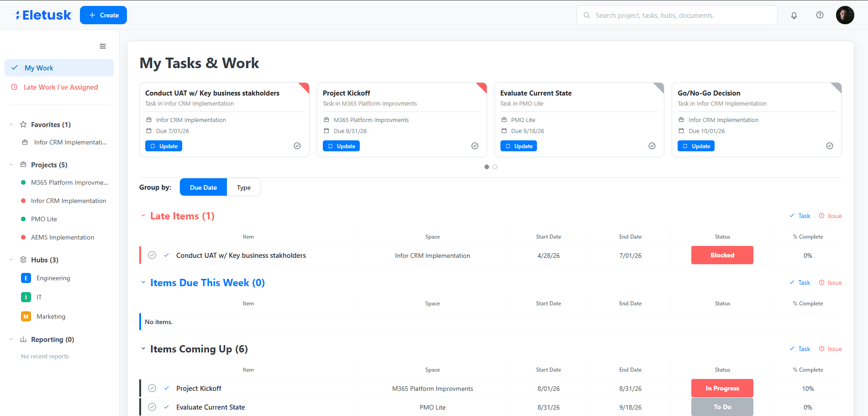Mark Conduct UAT card complete

click(297, 146)
